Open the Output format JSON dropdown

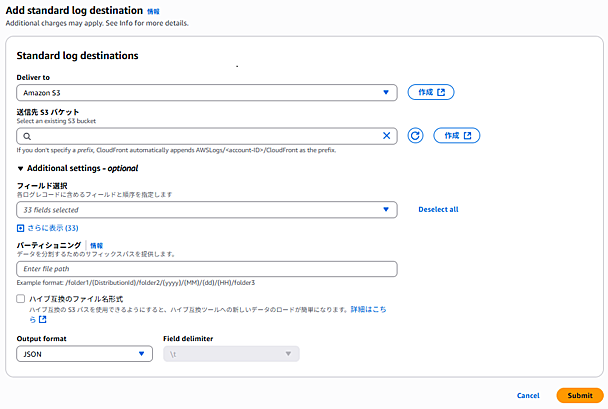coord(85,353)
